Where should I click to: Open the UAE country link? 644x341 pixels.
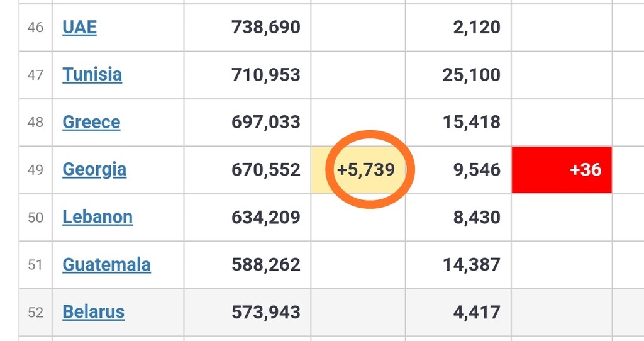(79, 27)
